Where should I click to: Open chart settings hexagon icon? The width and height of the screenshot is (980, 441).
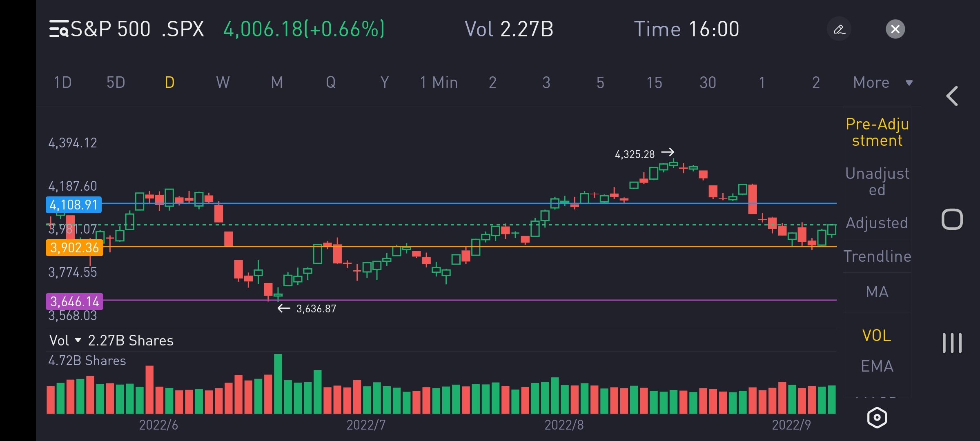pos(877,418)
